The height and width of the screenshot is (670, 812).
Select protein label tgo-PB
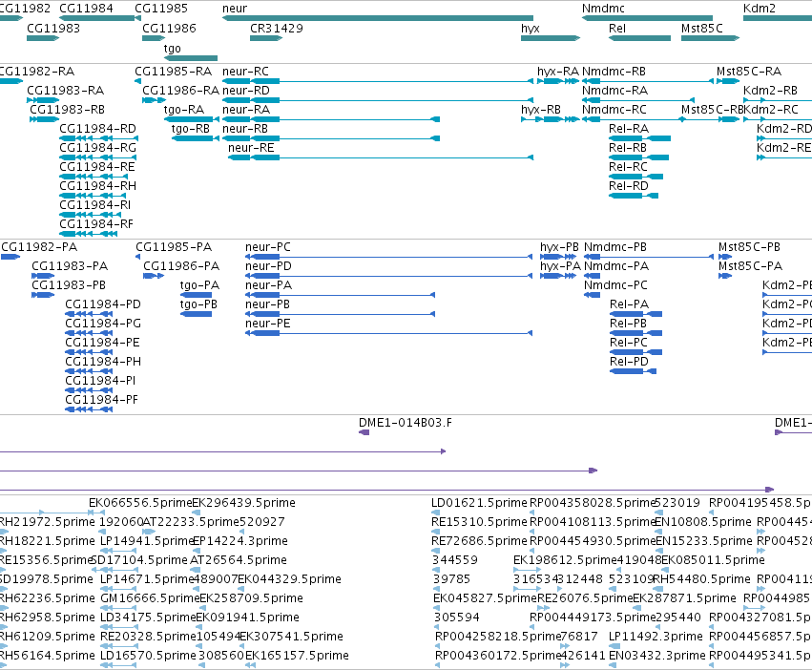(198, 304)
